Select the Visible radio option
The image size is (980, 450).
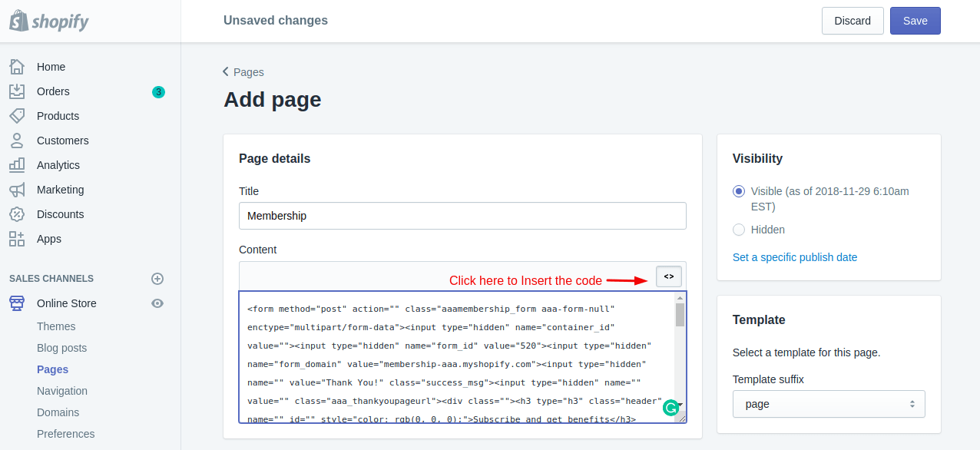point(739,191)
